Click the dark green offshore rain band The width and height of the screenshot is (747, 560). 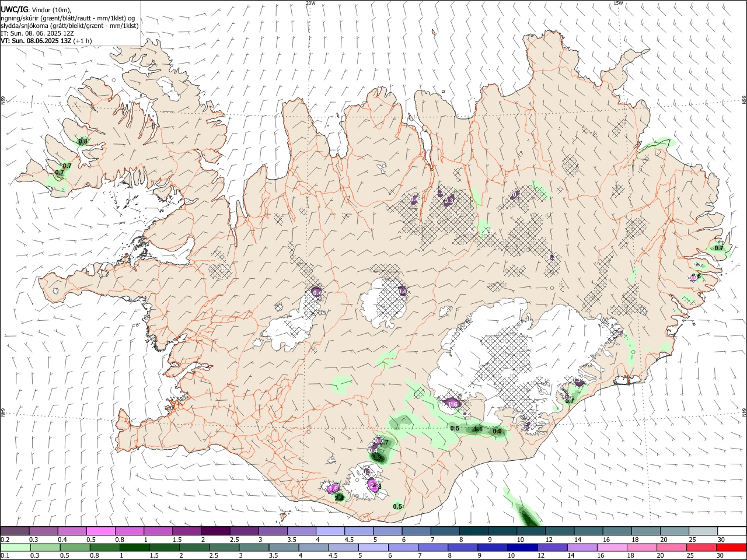tap(529, 516)
